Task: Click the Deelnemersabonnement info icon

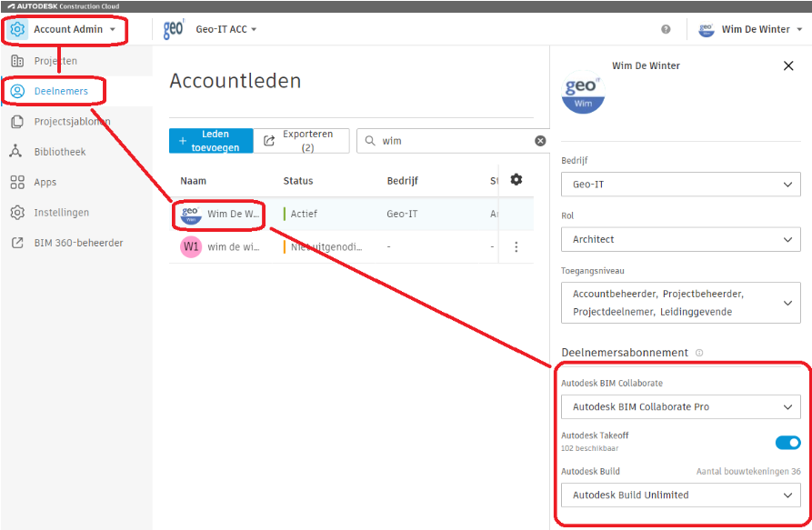Action: coord(699,353)
